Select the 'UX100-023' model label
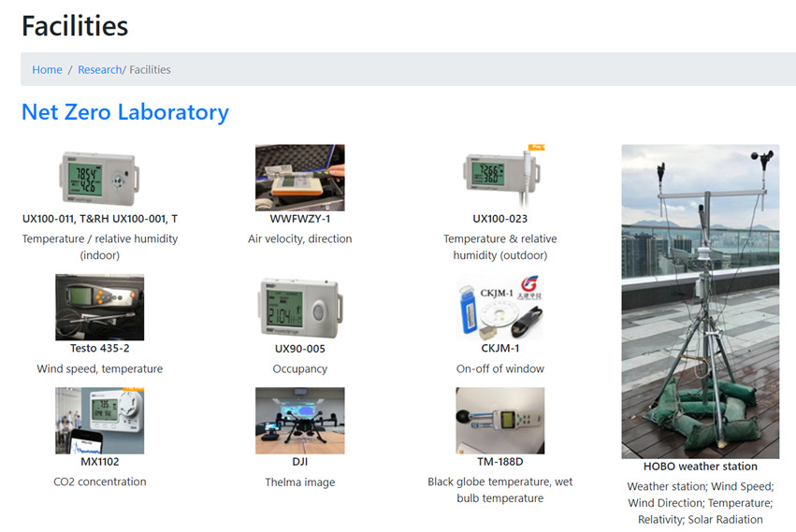Image resolution: width=796 pixels, height=532 pixels. click(x=500, y=219)
